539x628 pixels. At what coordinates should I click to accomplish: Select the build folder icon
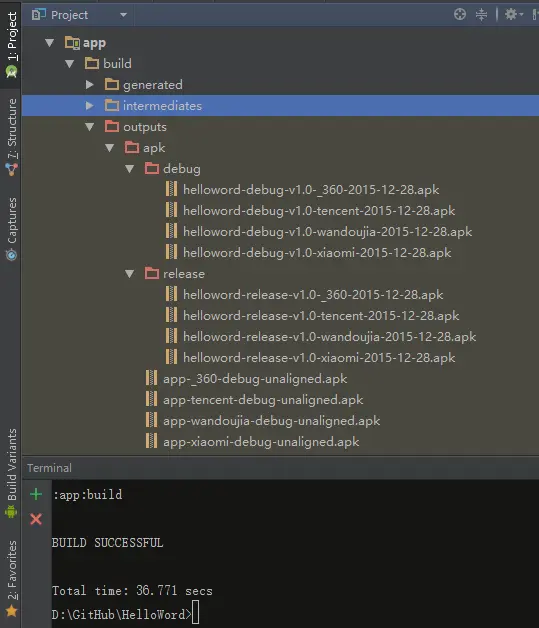click(x=92, y=63)
